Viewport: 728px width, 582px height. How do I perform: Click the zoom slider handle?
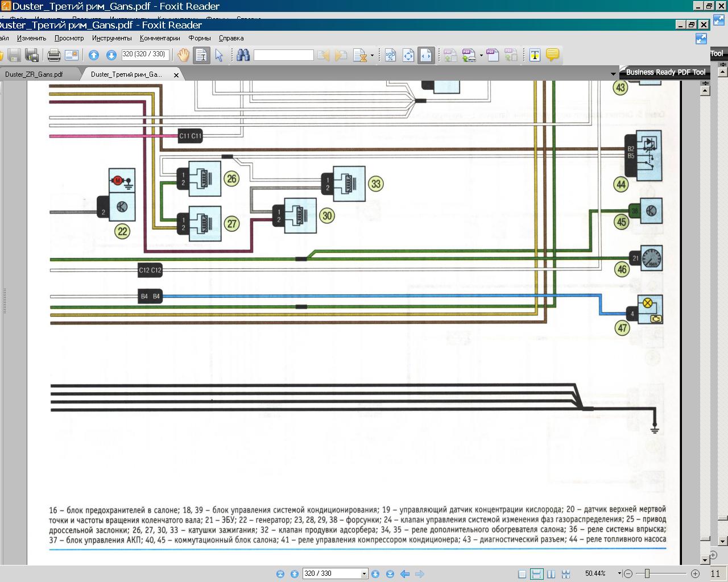[647, 574]
